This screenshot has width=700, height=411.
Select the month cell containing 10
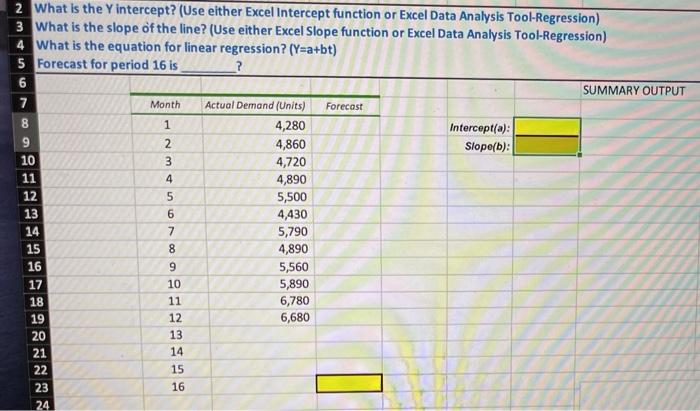pos(174,284)
